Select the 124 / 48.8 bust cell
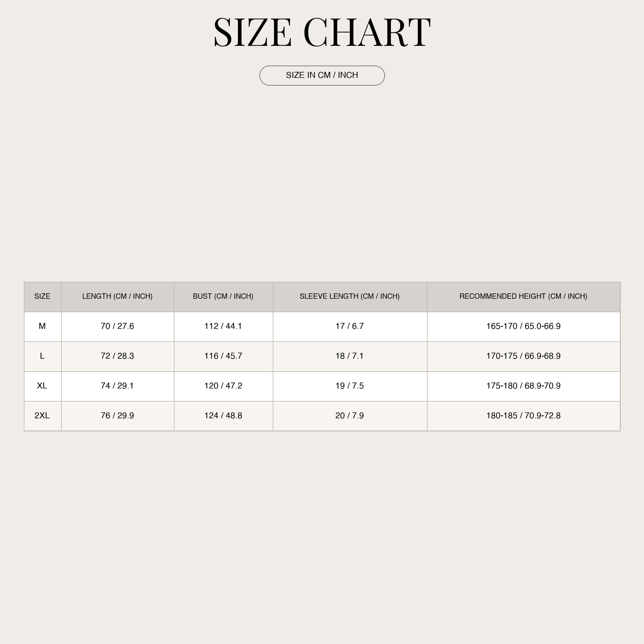This screenshot has height=644, width=644. 223,416
